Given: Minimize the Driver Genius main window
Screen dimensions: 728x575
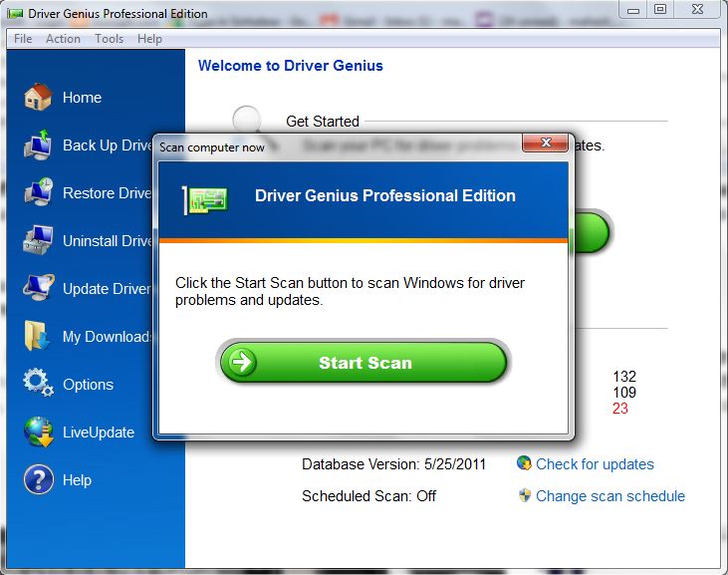Looking at the screenshot, I should 633,10.
